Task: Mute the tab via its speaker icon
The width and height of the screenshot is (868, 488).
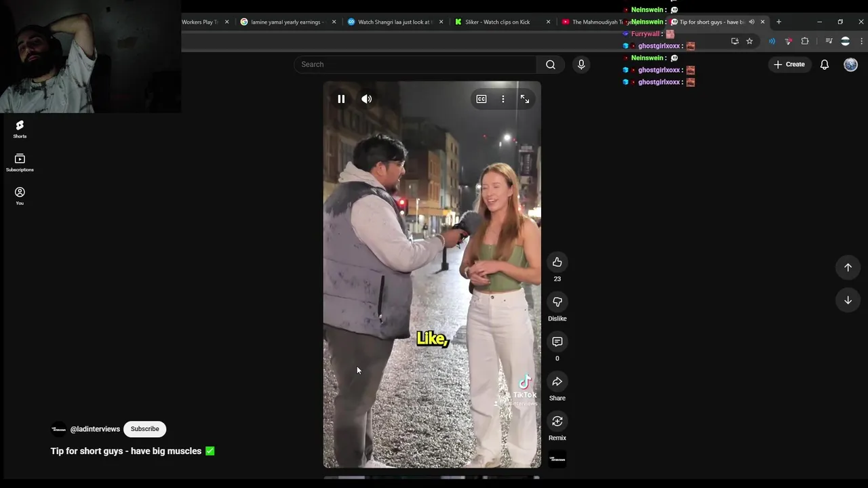Action: (751, 22)
